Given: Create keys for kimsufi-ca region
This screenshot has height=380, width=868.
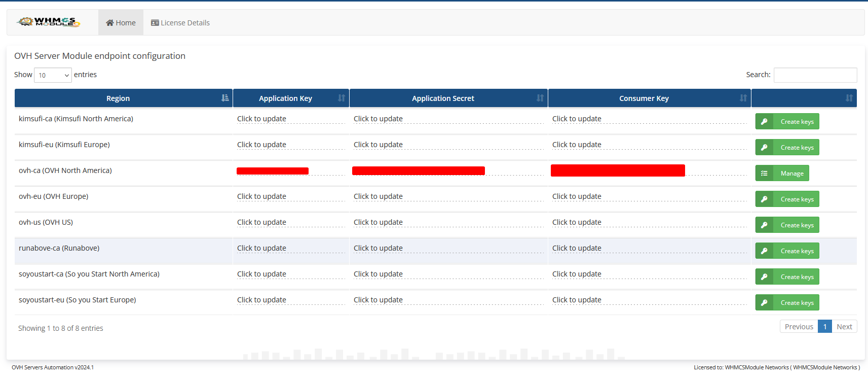Looking at the screenshot, I should click(787, 121).
